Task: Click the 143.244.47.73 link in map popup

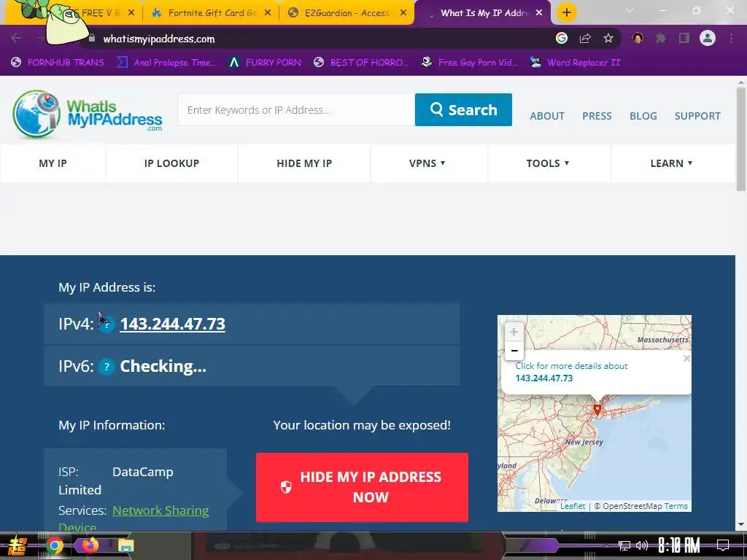Action: tap(544, 378)
